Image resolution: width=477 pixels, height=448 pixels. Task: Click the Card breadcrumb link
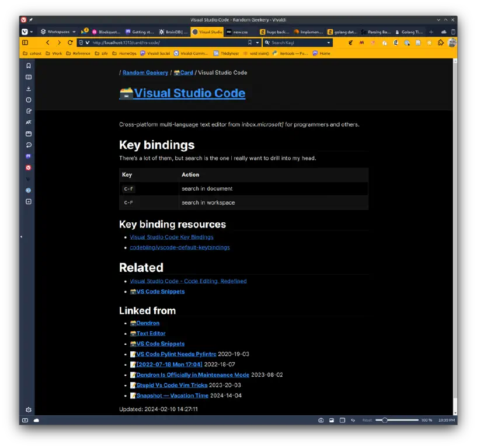pyautogui.click(x=183, y=72)
